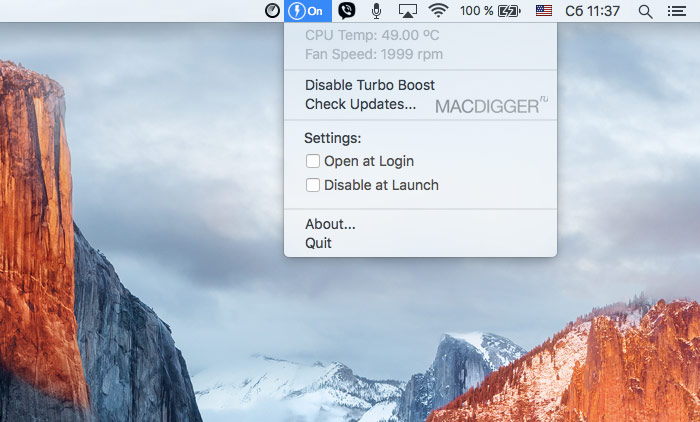Screen dimensions: 700x422
Task: Click the Settings: header label
Action: (332, 138)
